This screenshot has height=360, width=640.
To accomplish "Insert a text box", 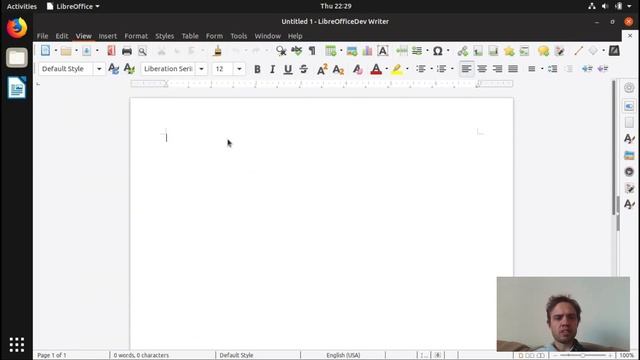I will tap(383, 51).
